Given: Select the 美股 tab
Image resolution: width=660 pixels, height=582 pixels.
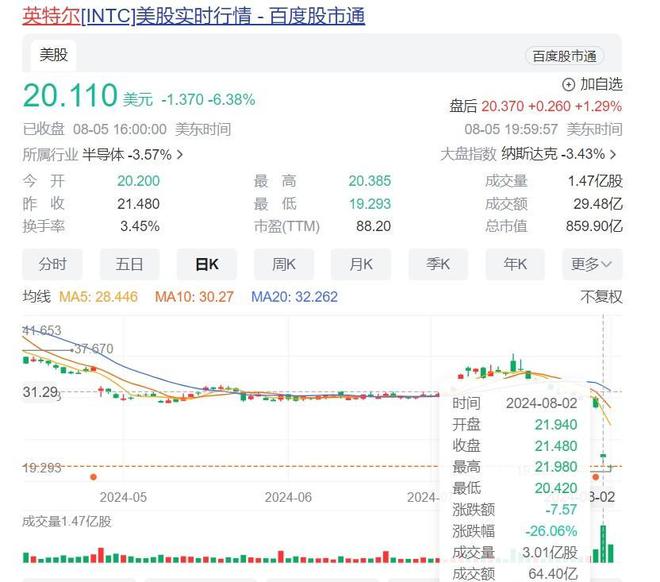Looking at the screenshot, I should pos(53,55).
